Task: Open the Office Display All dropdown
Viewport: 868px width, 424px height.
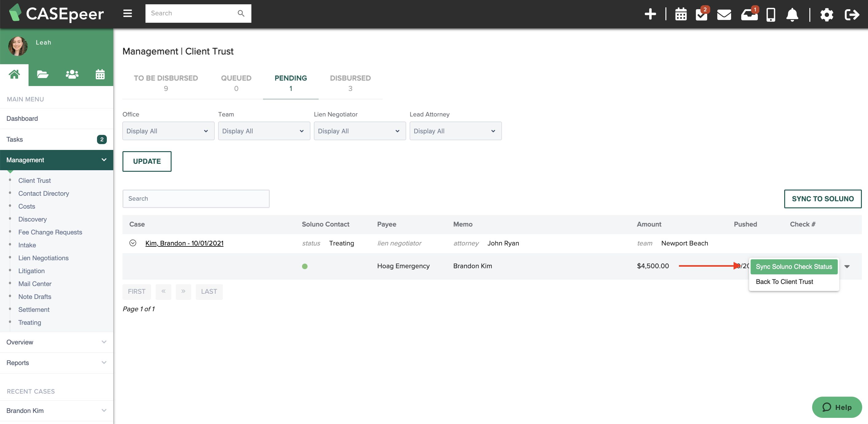Action: coord(168,131)
